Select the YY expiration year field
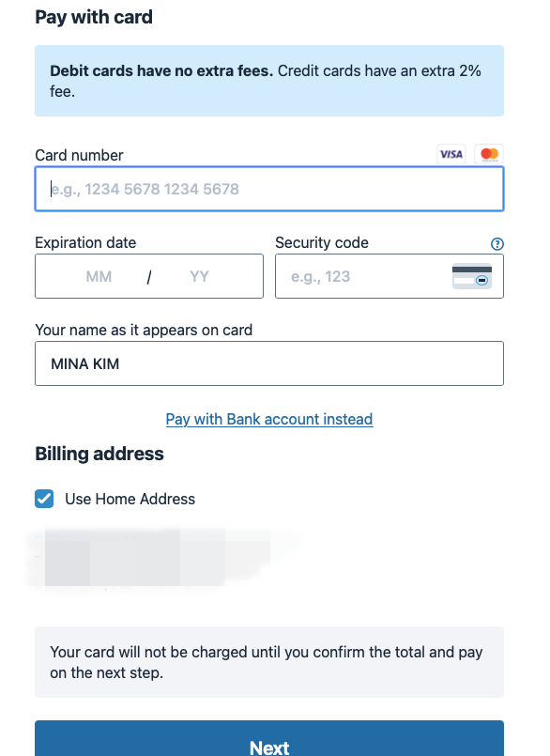The height and width of the screenshot is (756, 550). (x=199, y=276)
